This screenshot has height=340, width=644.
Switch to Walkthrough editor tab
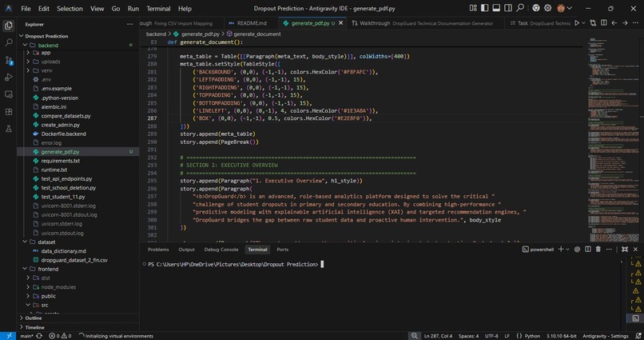(423, 23)
